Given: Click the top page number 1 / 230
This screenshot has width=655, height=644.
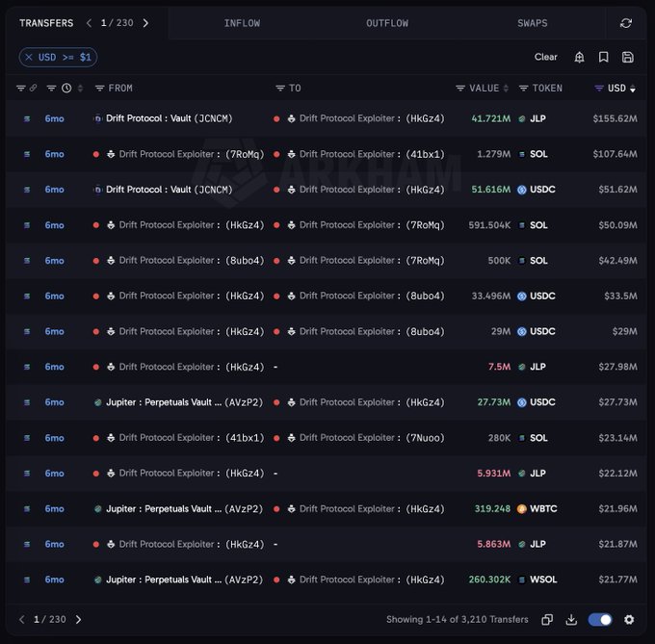Looking at the screenshot, I should tap(118, 23).
